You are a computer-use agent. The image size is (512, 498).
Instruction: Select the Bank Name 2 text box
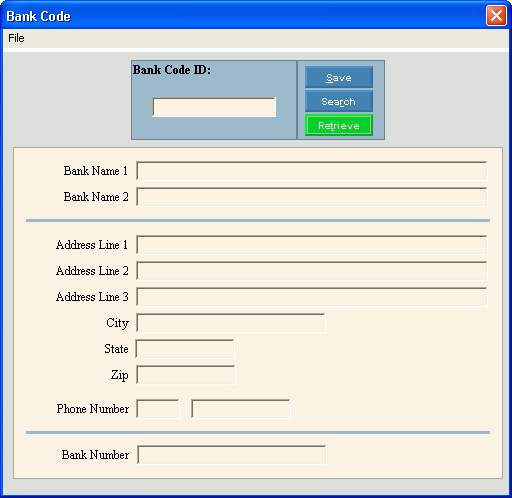[x=312, y=197]
